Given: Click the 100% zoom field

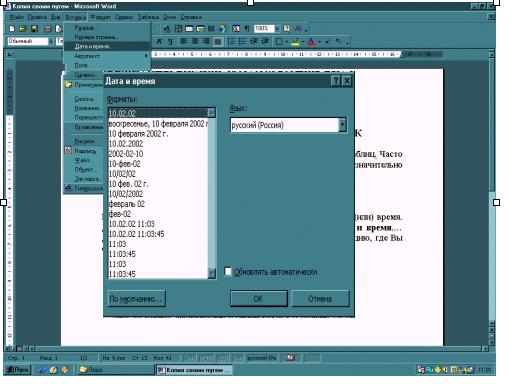Looking at the screenshot, I should (x=264, y=29).
